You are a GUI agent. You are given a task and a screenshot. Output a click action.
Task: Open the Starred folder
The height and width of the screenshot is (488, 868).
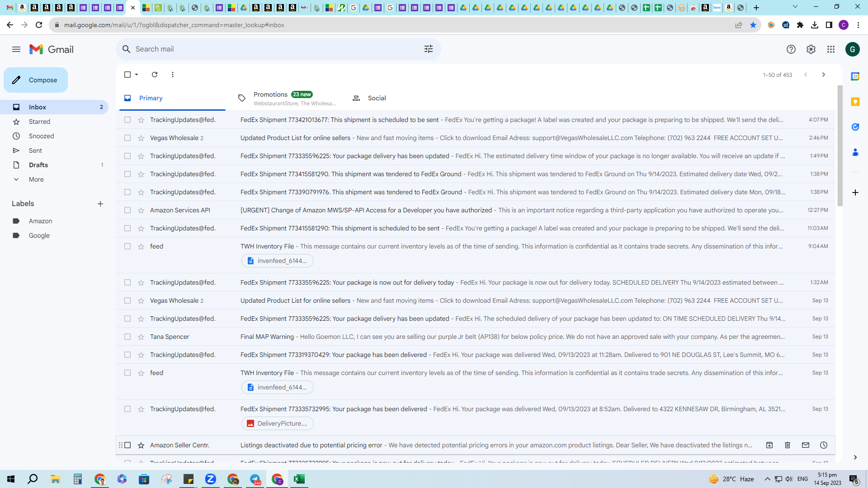click(54, 122)
